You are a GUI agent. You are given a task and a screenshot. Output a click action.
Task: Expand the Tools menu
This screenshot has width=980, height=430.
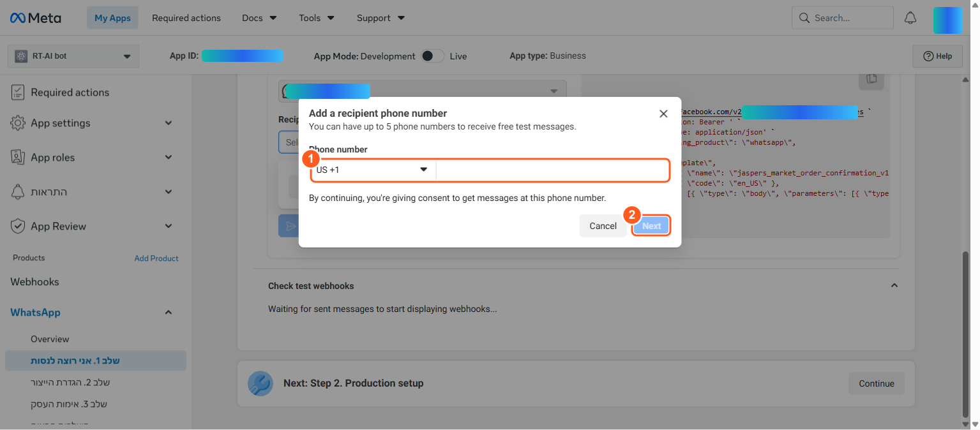317,18
